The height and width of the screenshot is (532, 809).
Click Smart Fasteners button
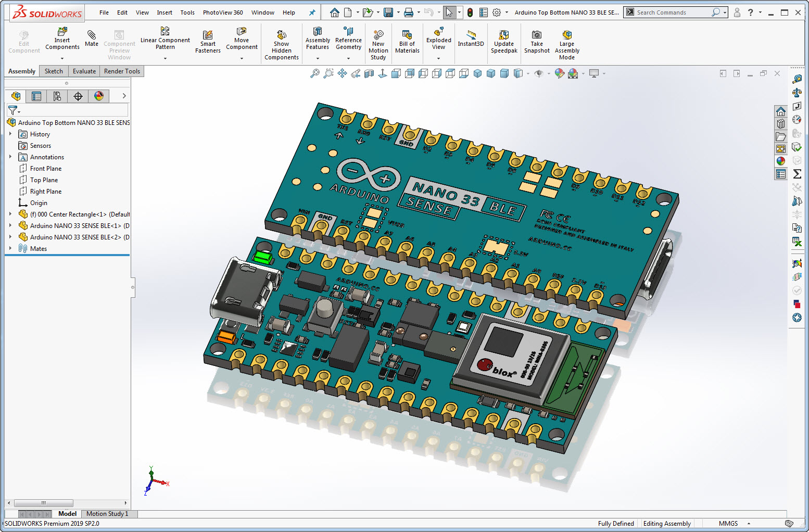(x=208, y=42)
